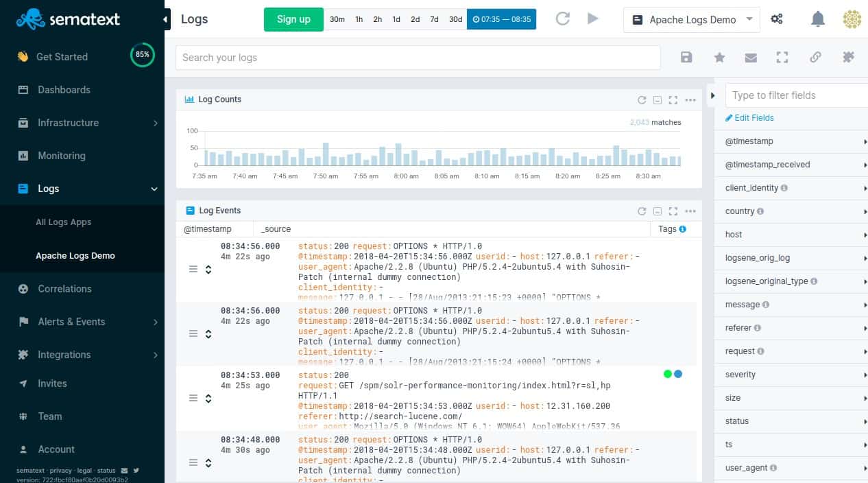Select the 7d time range
The width and height of the screenshot is (868, 483).
pyautogui.click(x=434, y=19)
